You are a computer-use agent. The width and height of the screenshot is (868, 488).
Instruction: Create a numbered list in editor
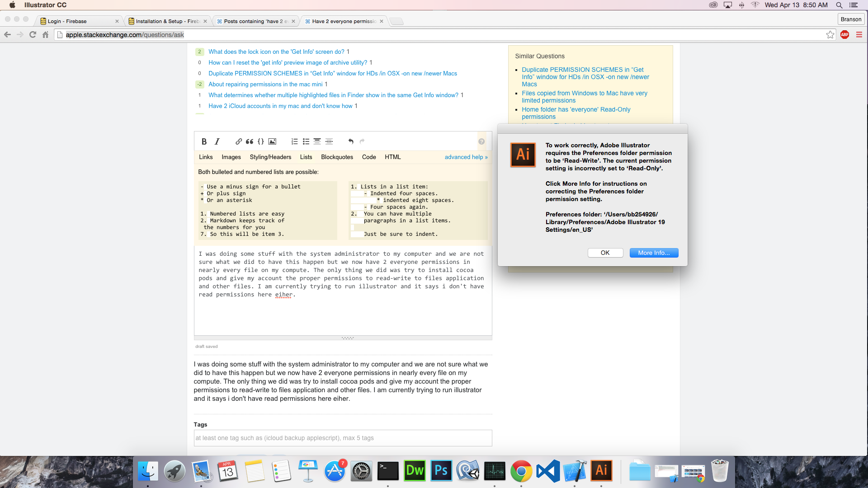[294, 141]
